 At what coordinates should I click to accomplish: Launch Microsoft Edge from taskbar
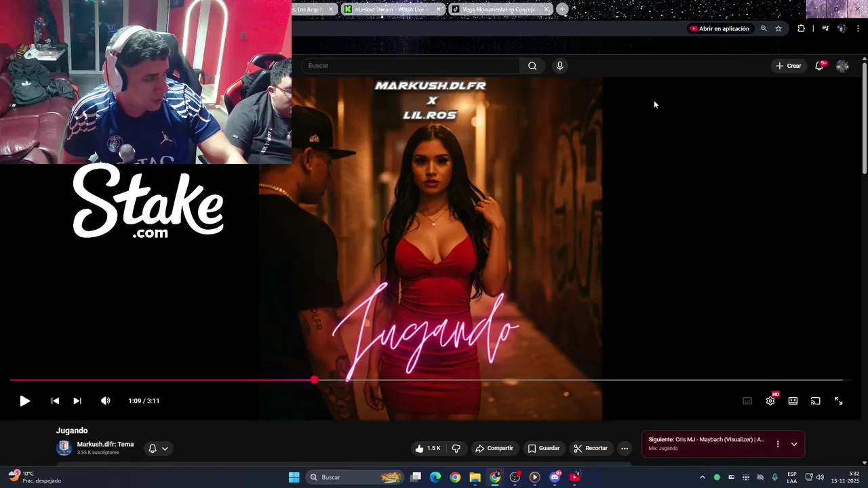point(435,477)
